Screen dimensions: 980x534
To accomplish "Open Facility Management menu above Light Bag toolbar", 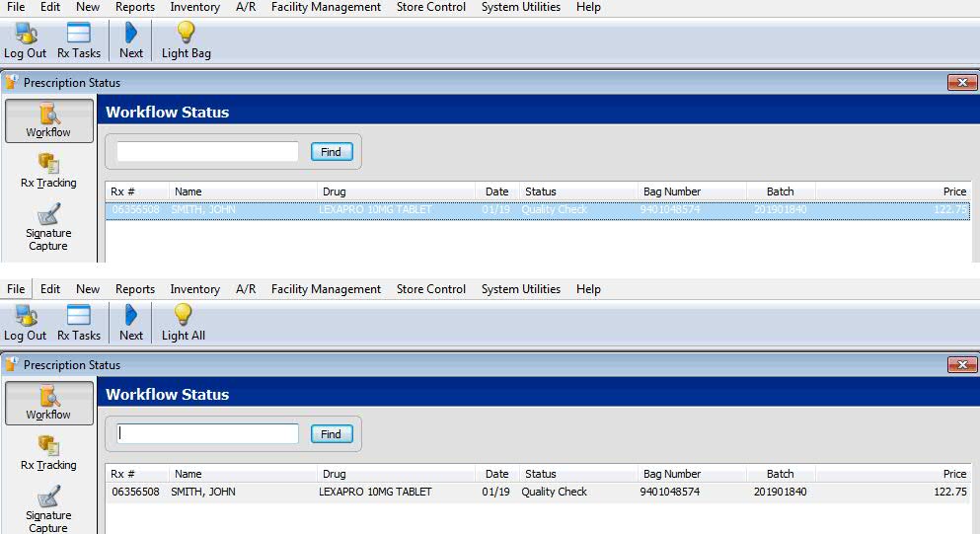I will pos(326,7).
